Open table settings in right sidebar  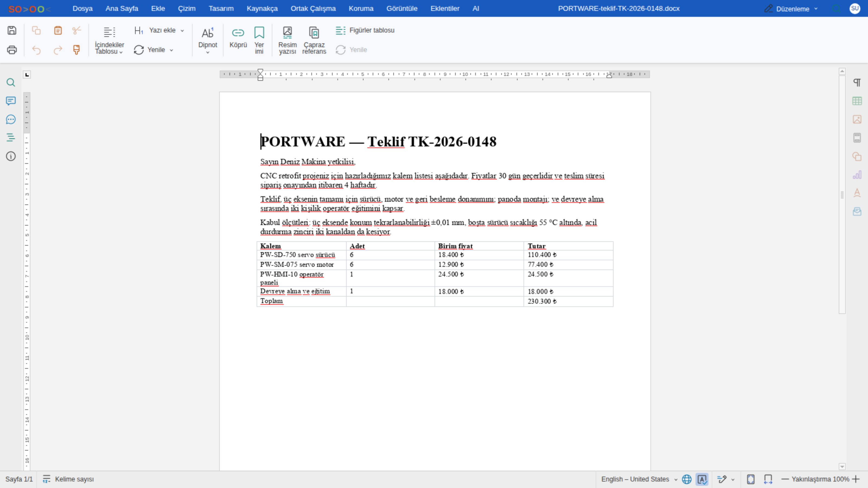[857, 101]
